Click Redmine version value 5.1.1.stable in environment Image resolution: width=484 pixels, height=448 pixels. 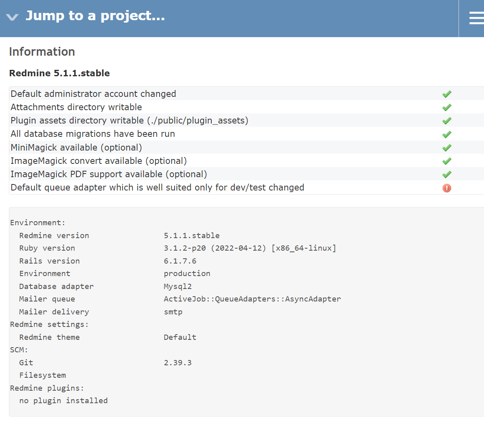(191, 236)
